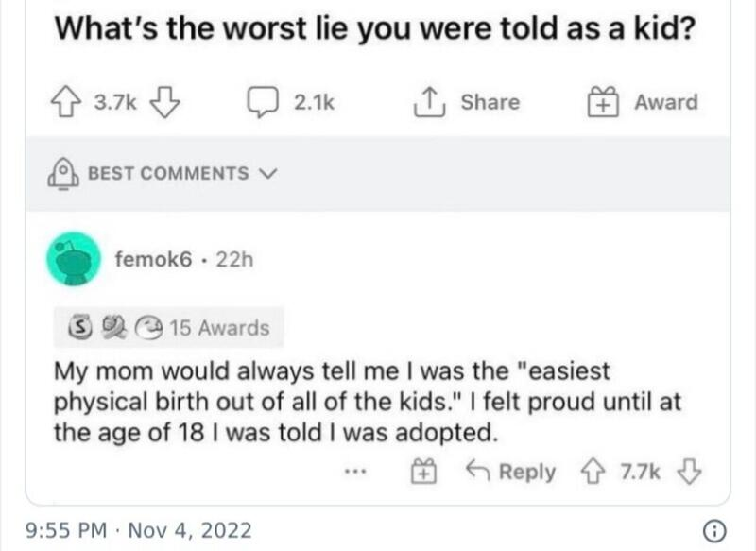Upvote femok6's comment with 7.7k votes
Viewport: 756px width, 551px height.
click(x=593, y=472)
